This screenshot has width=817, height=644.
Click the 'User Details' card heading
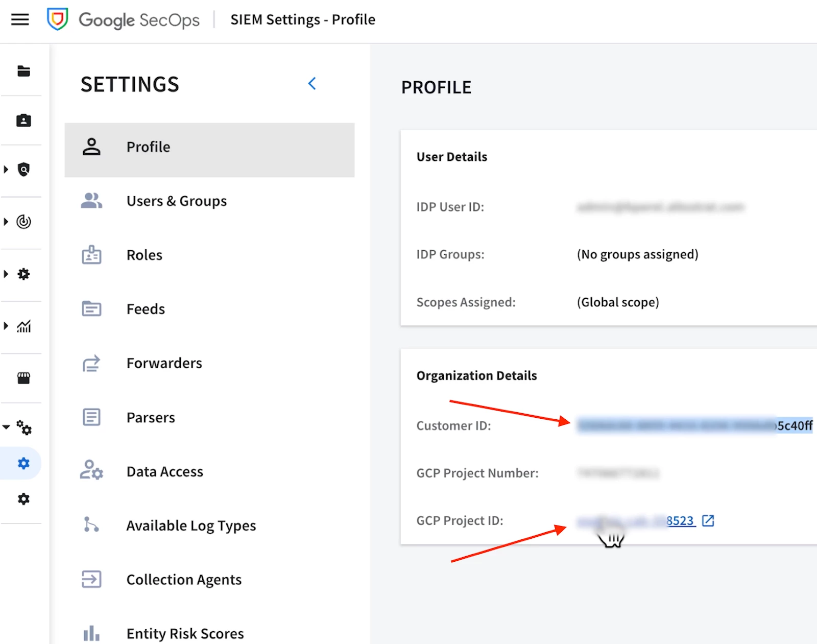pyautogui.click(x=452, y=157)
